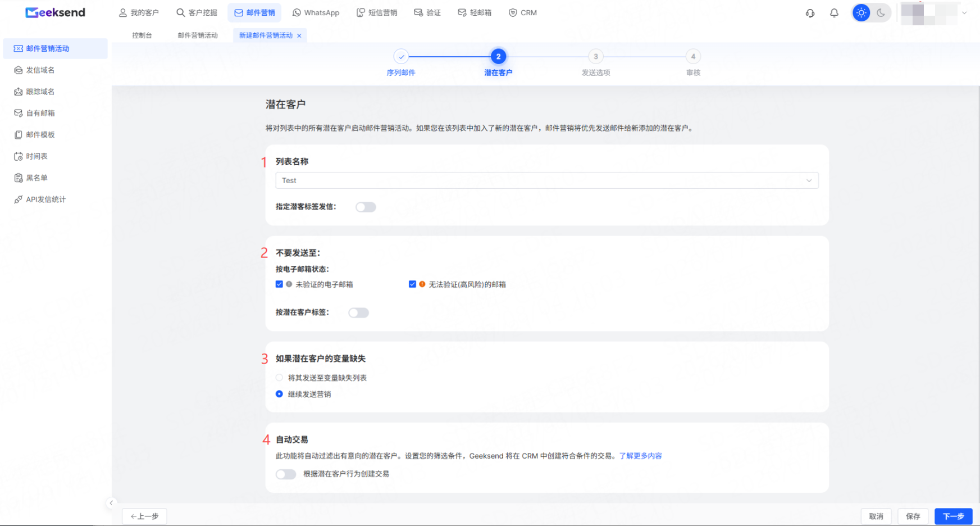Switch to 邮件营销活动 tab
This screenshot has height=526, width=980.
[198, 35]
